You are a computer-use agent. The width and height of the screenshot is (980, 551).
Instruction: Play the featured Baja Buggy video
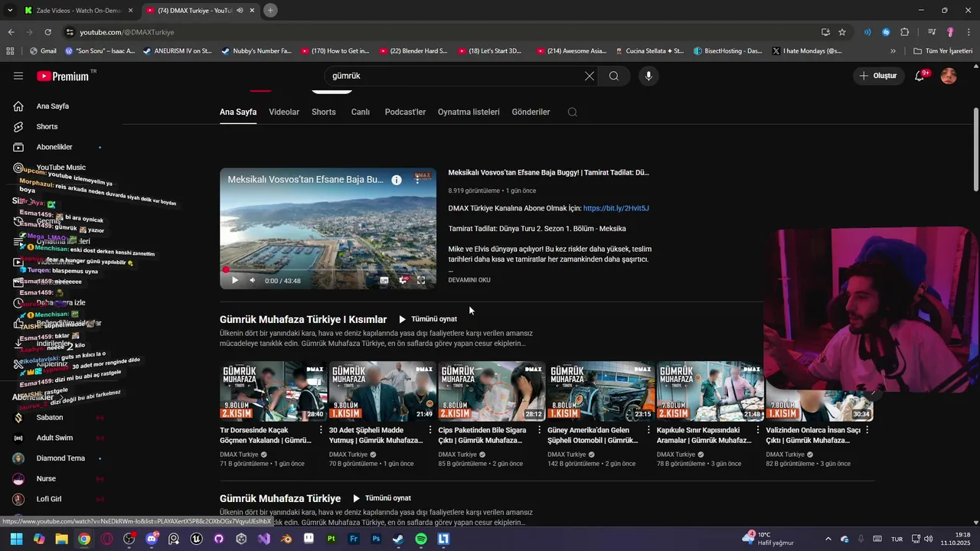point(235,280)
